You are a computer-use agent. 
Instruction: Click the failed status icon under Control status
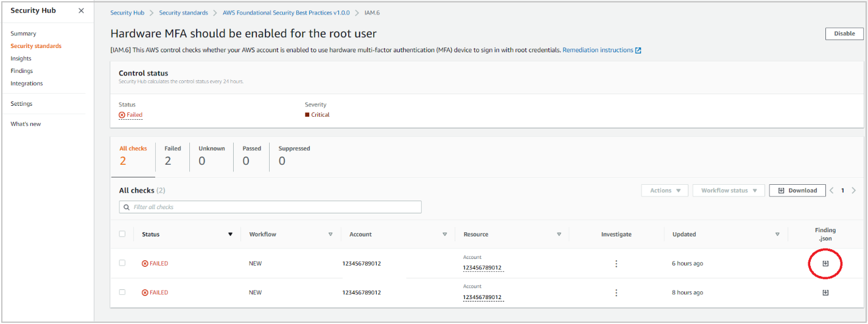click(x=122, y=114)
